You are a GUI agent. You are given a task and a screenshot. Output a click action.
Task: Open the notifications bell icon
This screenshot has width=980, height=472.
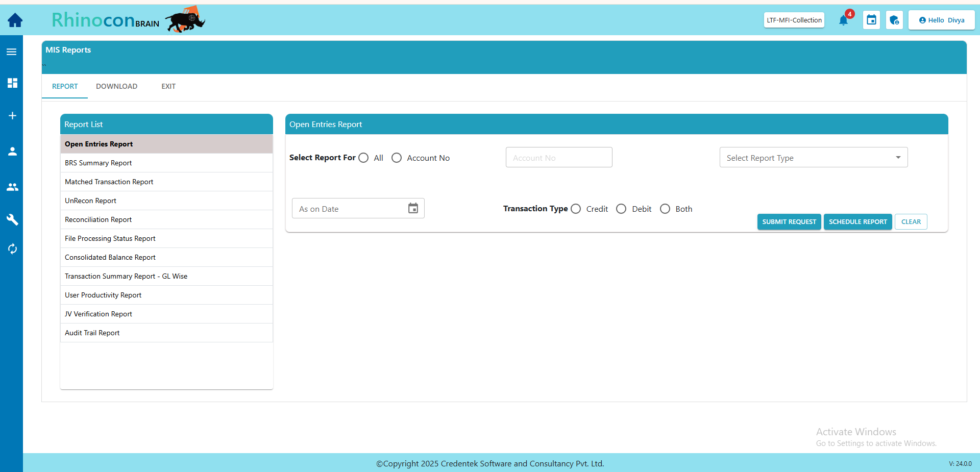(843, 20)
